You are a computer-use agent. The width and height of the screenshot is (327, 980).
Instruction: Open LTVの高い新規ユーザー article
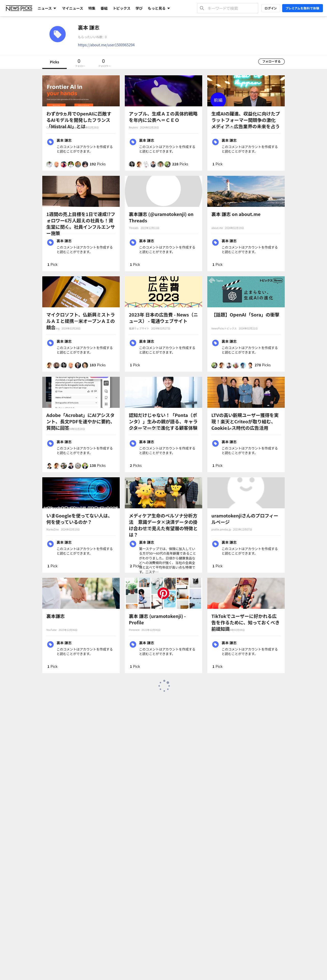tap(246, 421)
